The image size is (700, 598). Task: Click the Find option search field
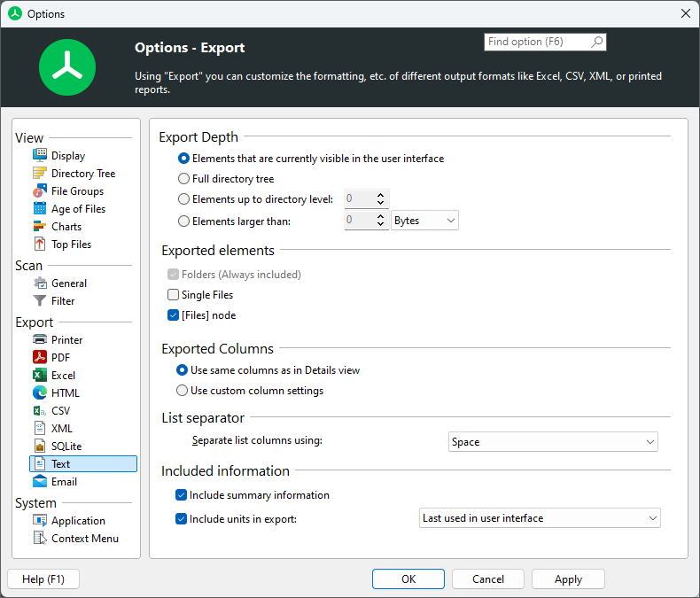coord(536,42)
